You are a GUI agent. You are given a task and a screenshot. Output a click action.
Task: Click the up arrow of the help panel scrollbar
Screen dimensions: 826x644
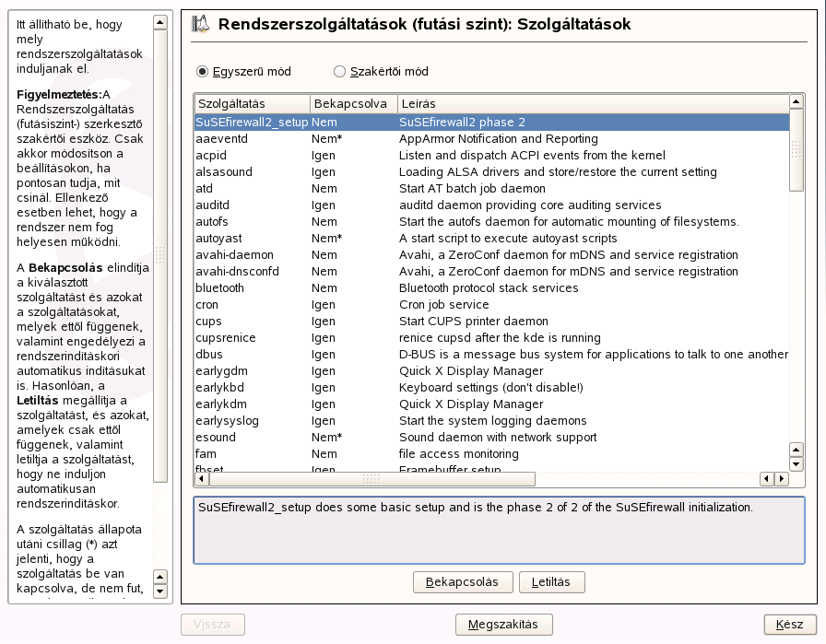(x=160, y=22)
